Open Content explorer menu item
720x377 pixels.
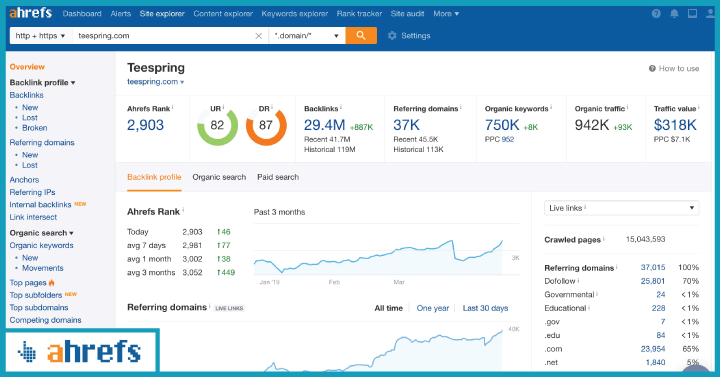click(223, 14)
